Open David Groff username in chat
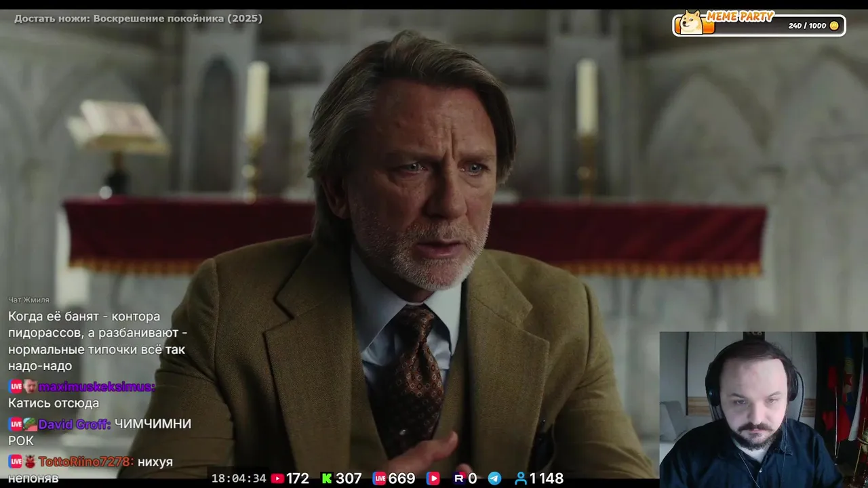The height and width of the screenshot is (488, 868). tap(75, 424)
